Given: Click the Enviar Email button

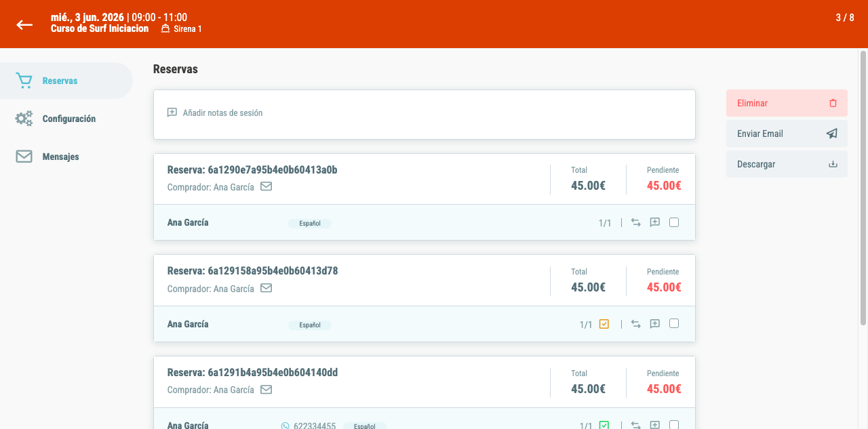Looking at the screenshot, I should [787, 134].
